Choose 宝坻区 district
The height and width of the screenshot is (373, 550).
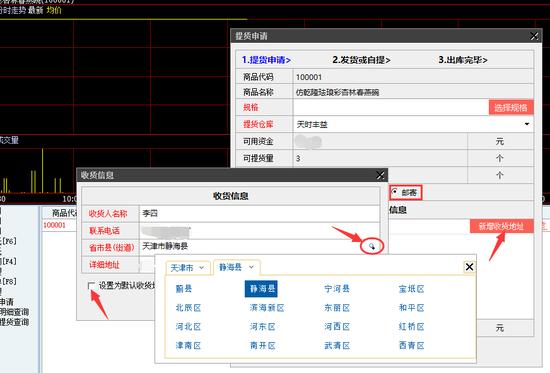click(411, 289)
